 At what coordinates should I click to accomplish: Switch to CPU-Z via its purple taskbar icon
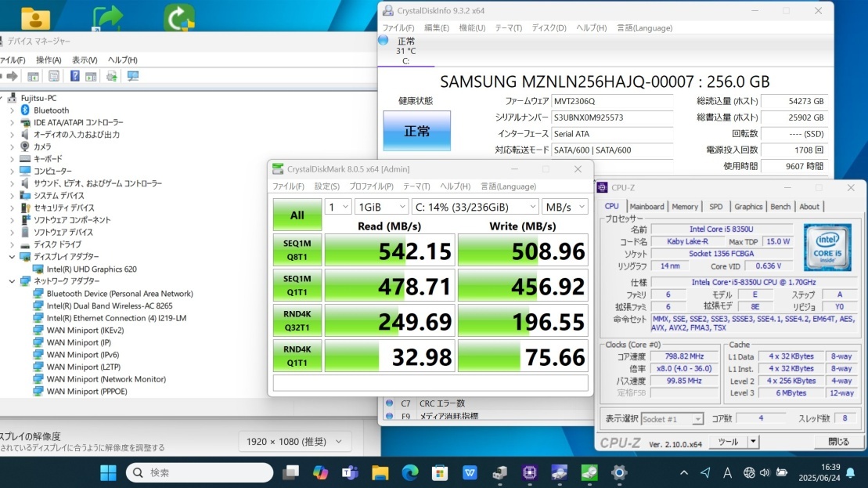530,472
